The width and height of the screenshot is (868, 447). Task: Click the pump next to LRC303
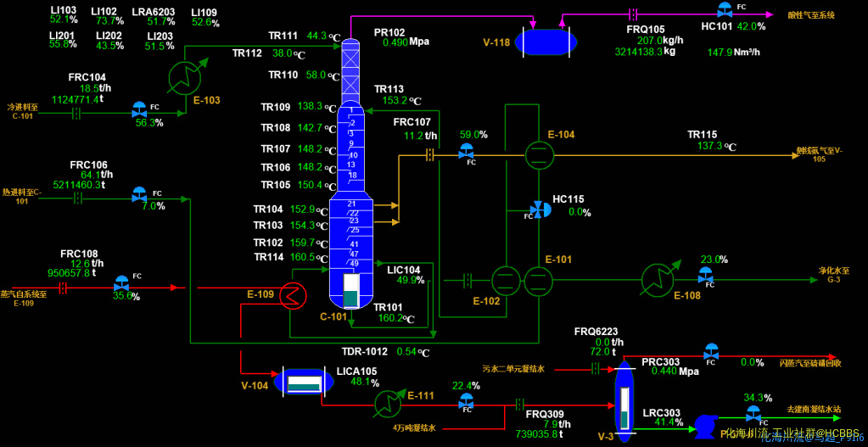[704, 423]
